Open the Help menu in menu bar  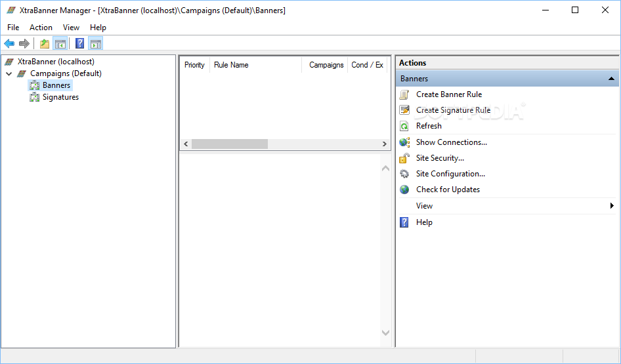[98, 28]
